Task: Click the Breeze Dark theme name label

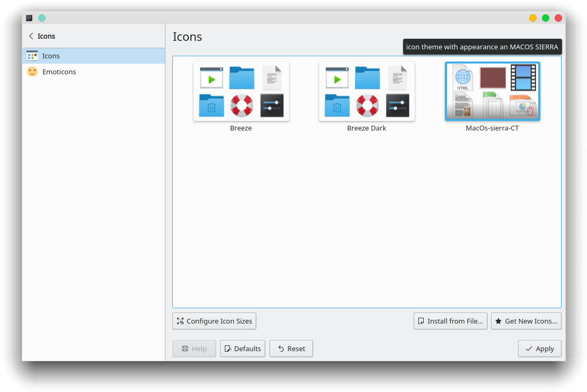Action: point(366,128)
